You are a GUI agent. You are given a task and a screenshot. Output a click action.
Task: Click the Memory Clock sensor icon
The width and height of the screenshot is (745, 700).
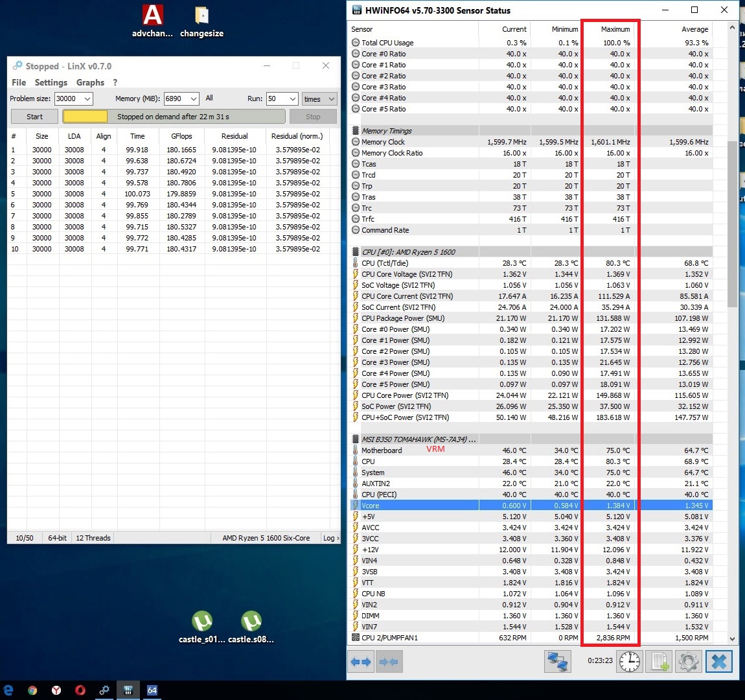[356, 141]
